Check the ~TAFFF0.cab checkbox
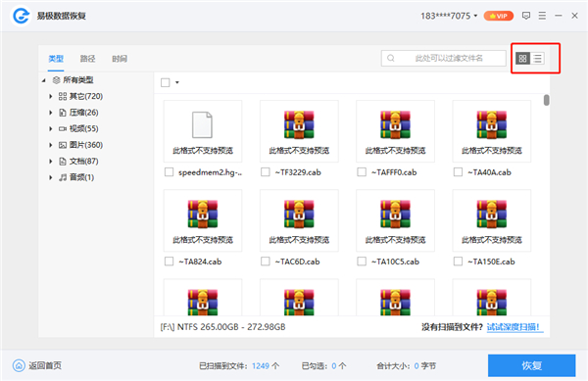This screenshot has height=381, width=588. click(x=362, y=172)
